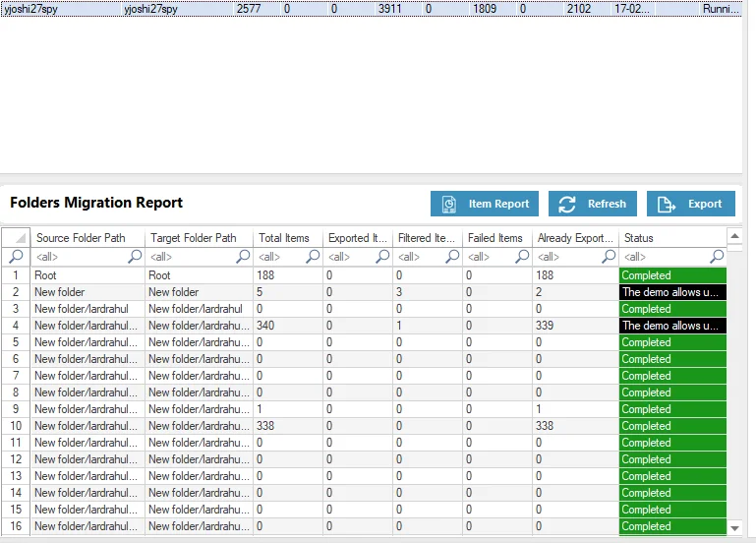The height and width of the screenshot is (543, 756).
Task: Select row number 12 header
Action: (16, 459)
